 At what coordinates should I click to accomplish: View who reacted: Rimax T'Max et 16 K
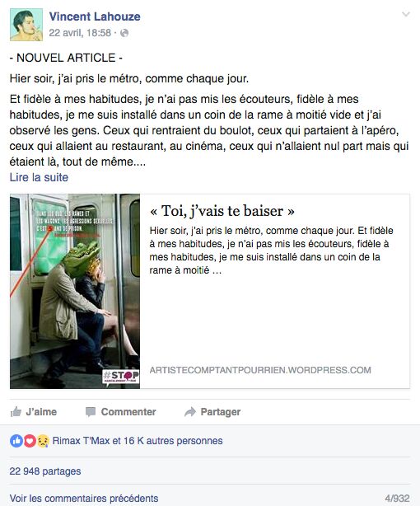click(138, 441)
